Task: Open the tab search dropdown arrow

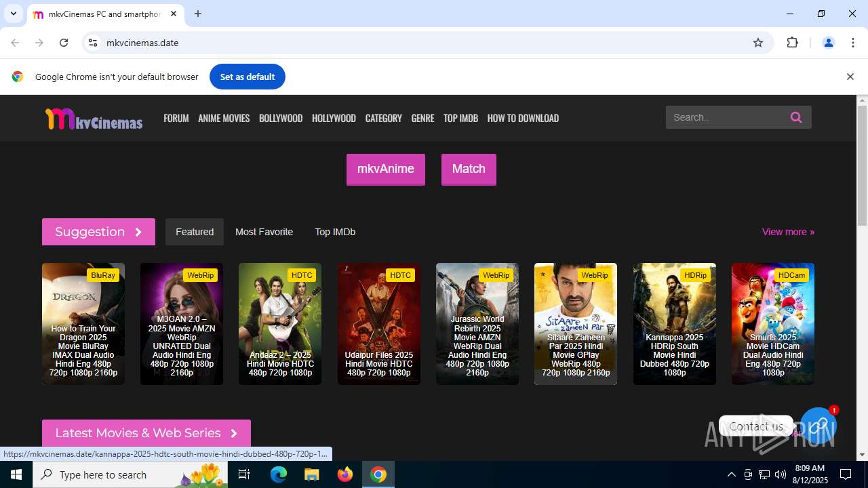Action: [13, 14]
